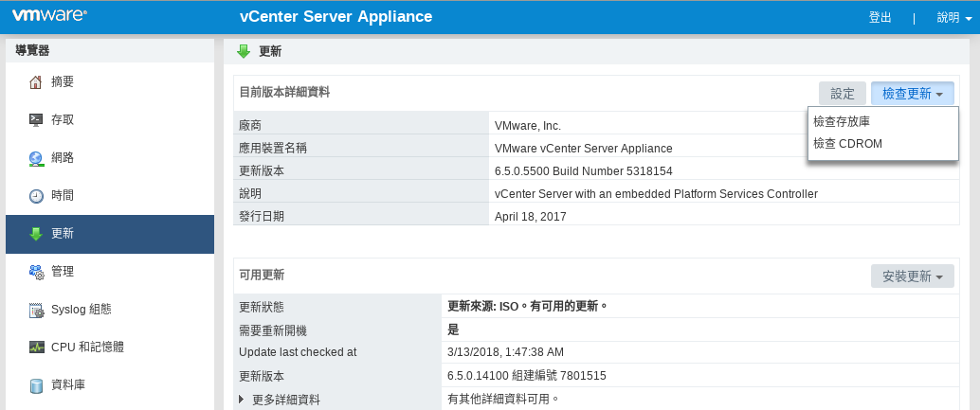Toggle the 檢查更新 dropdown button
Viewport: 980px width, 410px height.
coord(913,94)
